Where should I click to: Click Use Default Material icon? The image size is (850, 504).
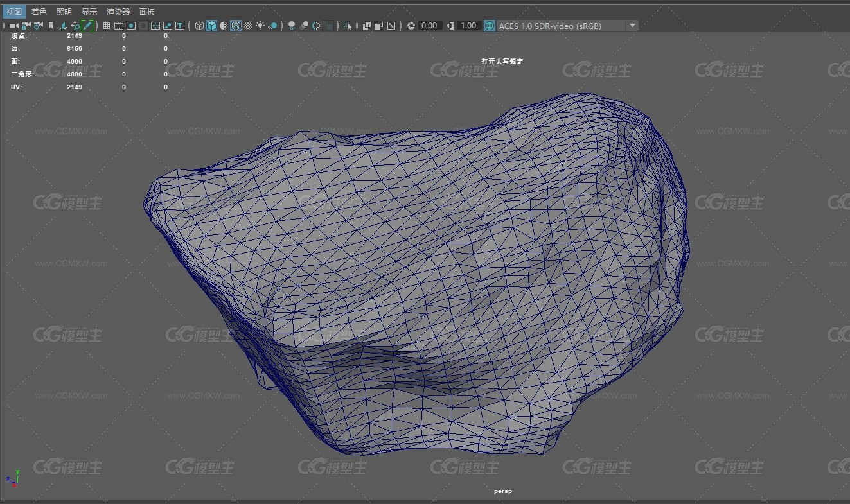point(224,26)
